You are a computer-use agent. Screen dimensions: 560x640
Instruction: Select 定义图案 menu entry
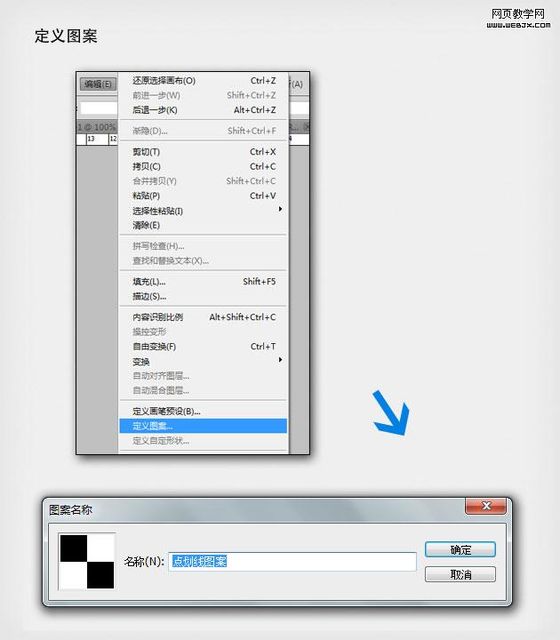coord(203,426)
